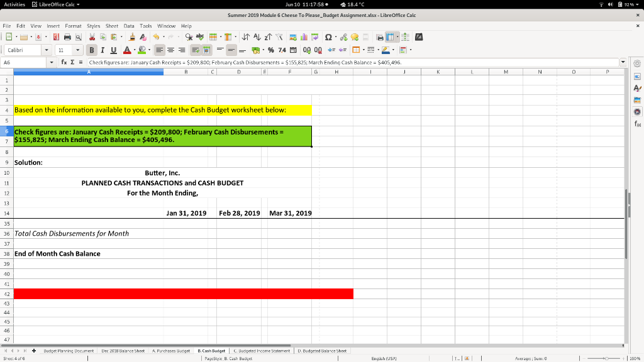
Task: Define the print area
Action: [380, 37]
